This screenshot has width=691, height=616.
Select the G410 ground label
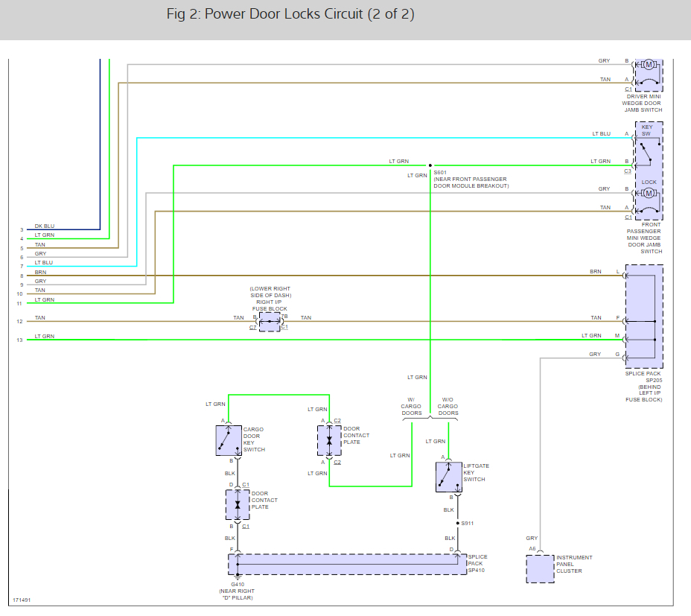pyautogui.click(x=238, y=584)
